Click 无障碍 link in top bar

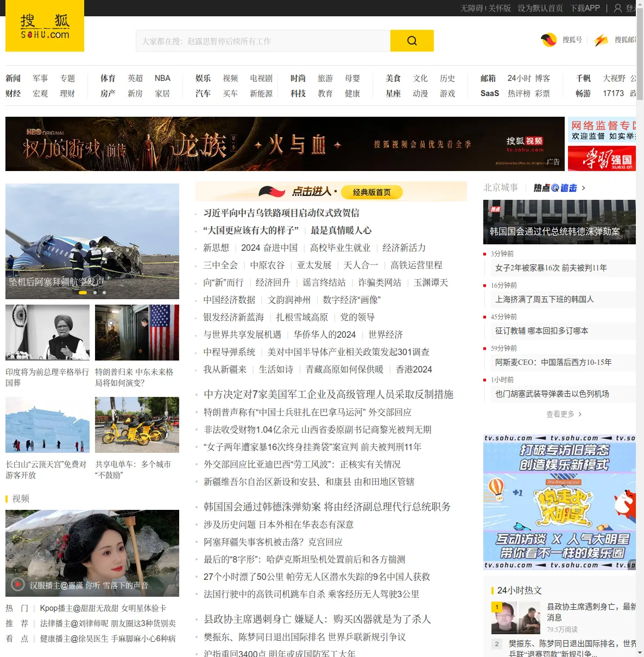pyautogui.click(x=472, y=8)
